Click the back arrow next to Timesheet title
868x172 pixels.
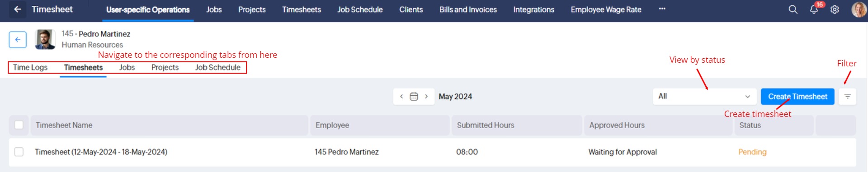click(18, 9)
